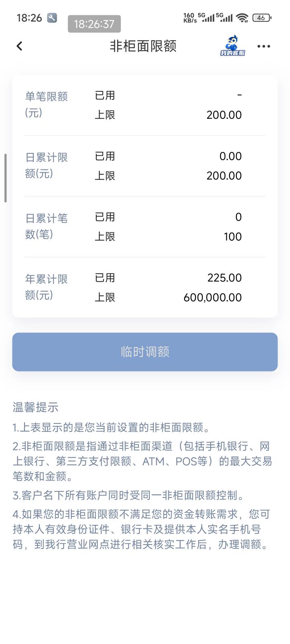Tap the yearly used amount 225.00
Screen dimensions: 290x644
(x=224, y=278)
